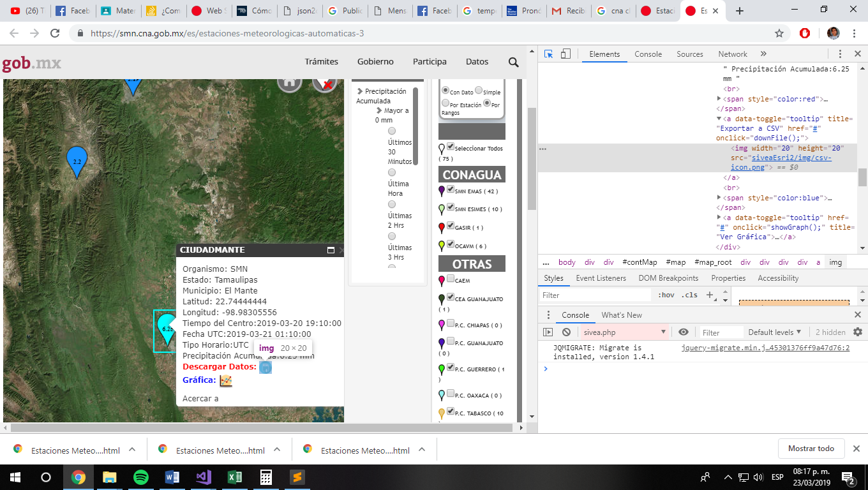Close the console drawer
Viewport: 868px width, 490px height.
[858, 315]
